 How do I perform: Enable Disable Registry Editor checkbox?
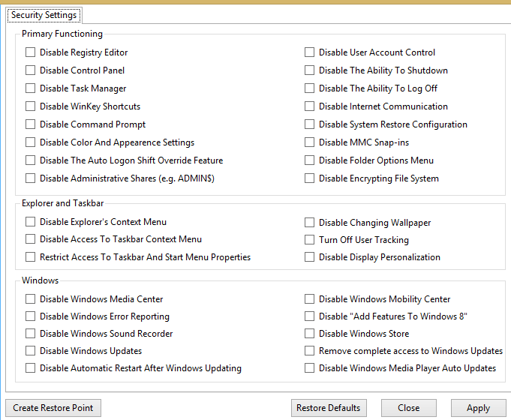[31, 52]
